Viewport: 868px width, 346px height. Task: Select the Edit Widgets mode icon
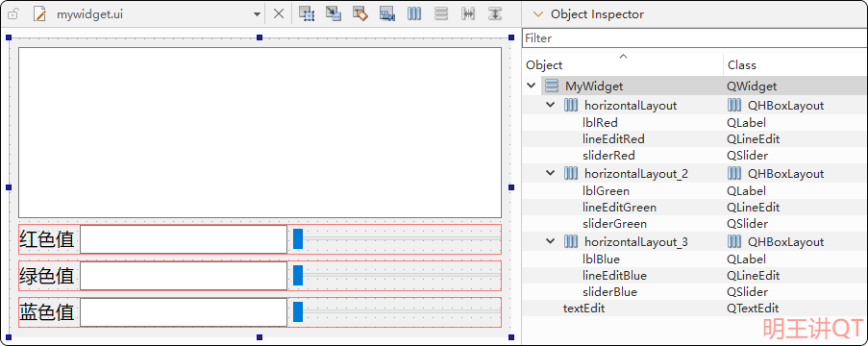[x=307, y=13]
